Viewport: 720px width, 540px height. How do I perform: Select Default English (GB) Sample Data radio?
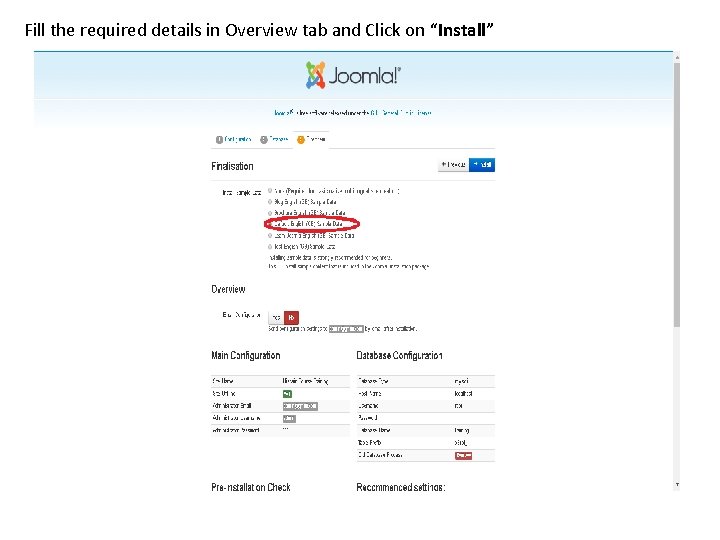click(270, 224)
